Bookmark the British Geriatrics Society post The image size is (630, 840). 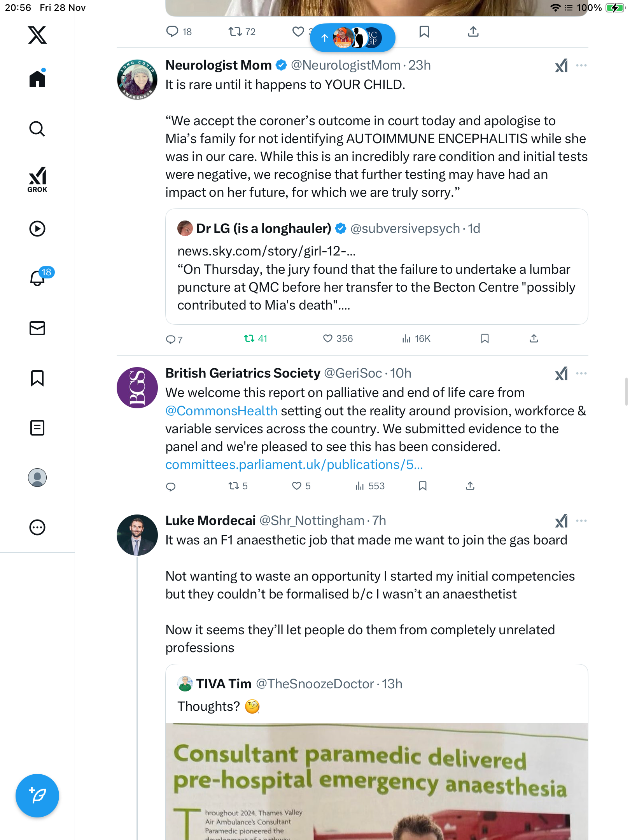(x=423, y=486)
